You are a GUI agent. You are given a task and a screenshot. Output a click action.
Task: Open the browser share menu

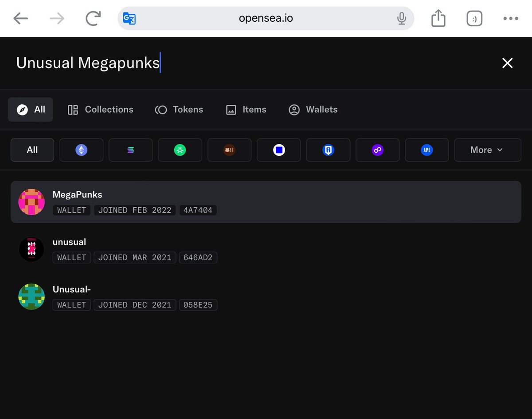(438, 18)
